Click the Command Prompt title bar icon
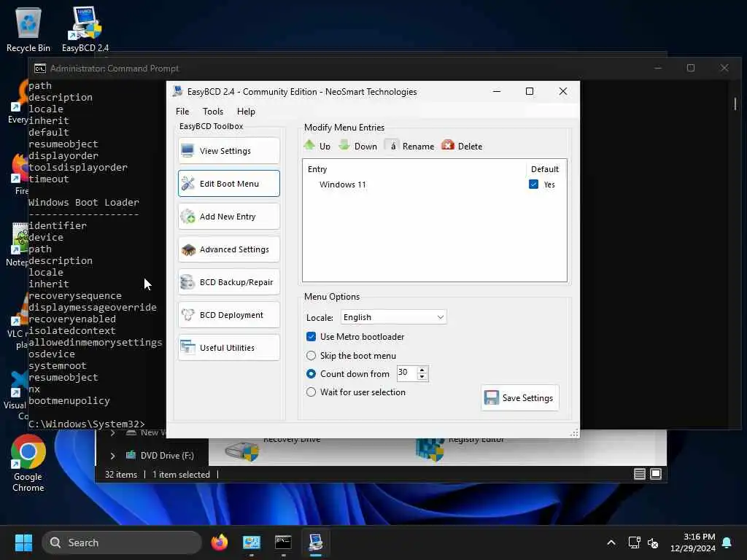 pyautogui.click(x=40, y=69)
